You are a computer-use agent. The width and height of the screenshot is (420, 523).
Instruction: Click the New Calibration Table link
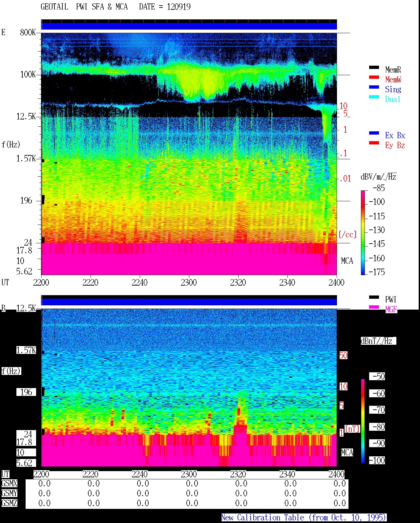tap(304, 518)
